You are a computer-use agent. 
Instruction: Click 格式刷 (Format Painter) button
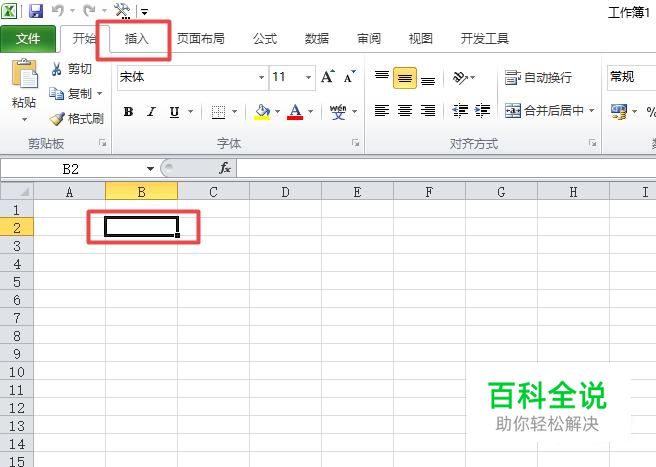pyautogui.click(x=77, y=118)
